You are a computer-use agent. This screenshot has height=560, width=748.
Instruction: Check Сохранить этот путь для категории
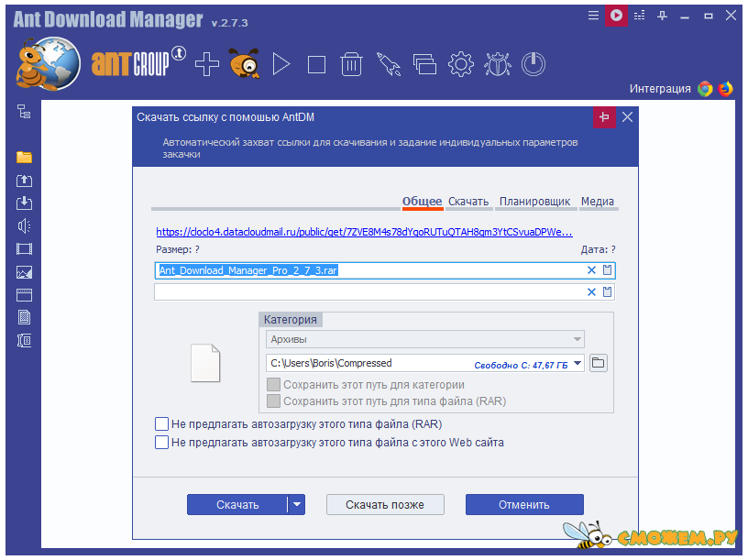coord(273,385)
